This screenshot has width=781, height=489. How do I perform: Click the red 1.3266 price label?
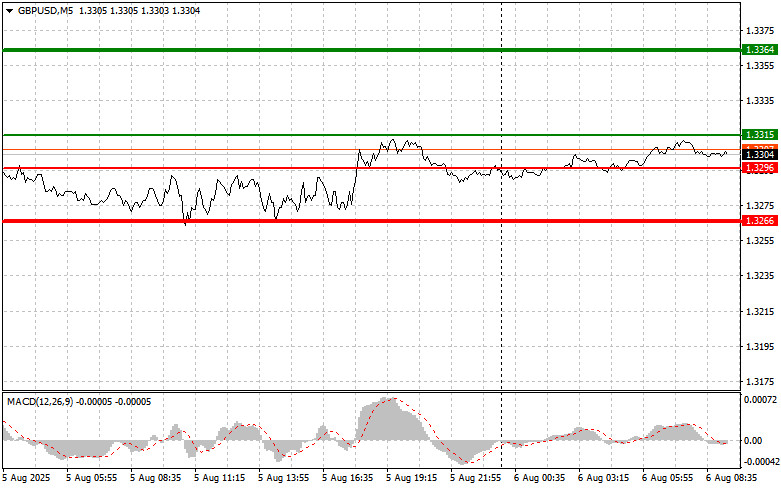pos(756,220)
